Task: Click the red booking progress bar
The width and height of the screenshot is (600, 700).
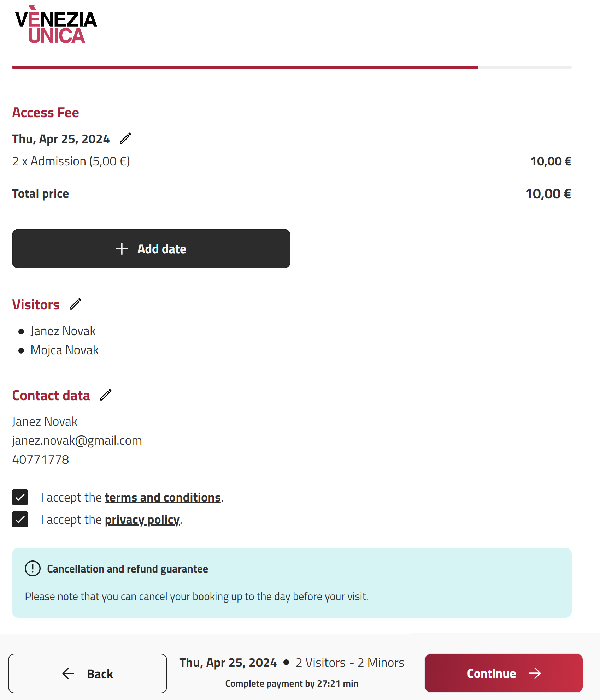Action: click(x=245, y=67)
